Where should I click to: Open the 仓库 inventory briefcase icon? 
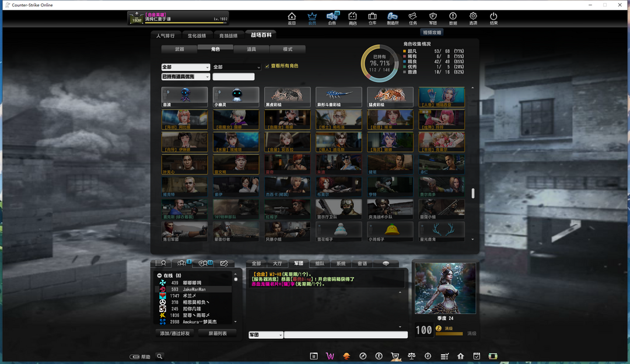(x=372, y=17)
